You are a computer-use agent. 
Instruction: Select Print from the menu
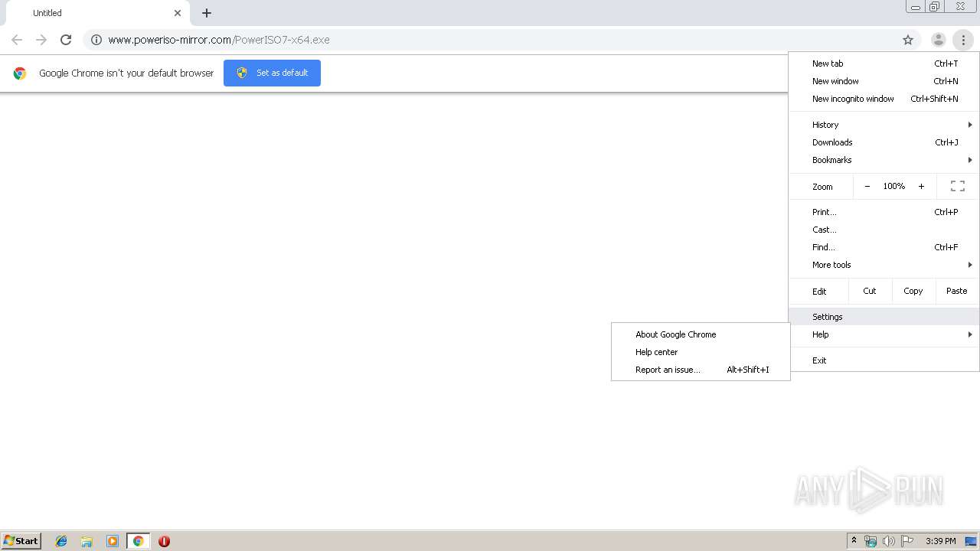click(x=884, y=212)
